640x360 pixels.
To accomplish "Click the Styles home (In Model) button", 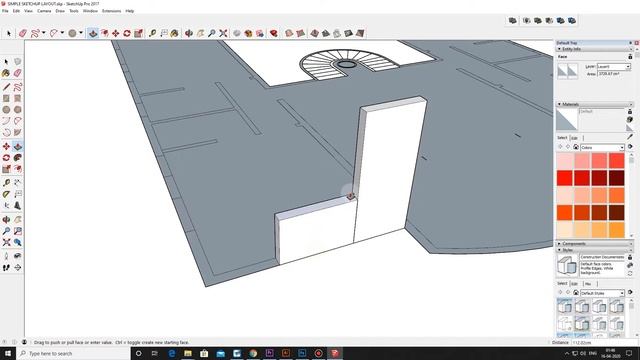I will point(576,293).
